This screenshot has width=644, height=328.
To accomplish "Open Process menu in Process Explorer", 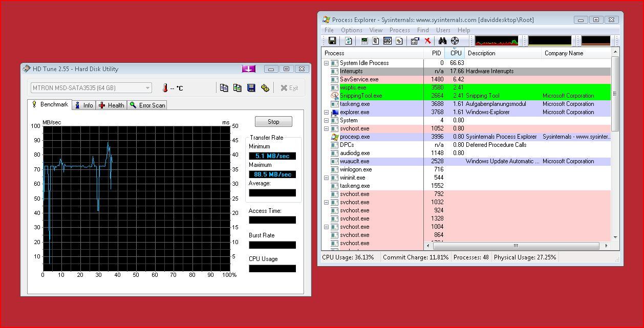I will click(x=400, y=30).
